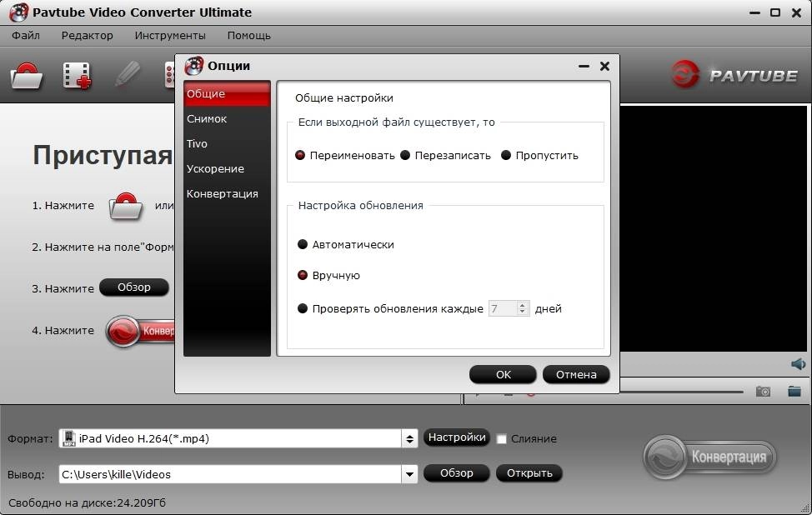Screen dimensions: 812x515
Task: Confirm options with the OK button
Action: pos(503,374)
